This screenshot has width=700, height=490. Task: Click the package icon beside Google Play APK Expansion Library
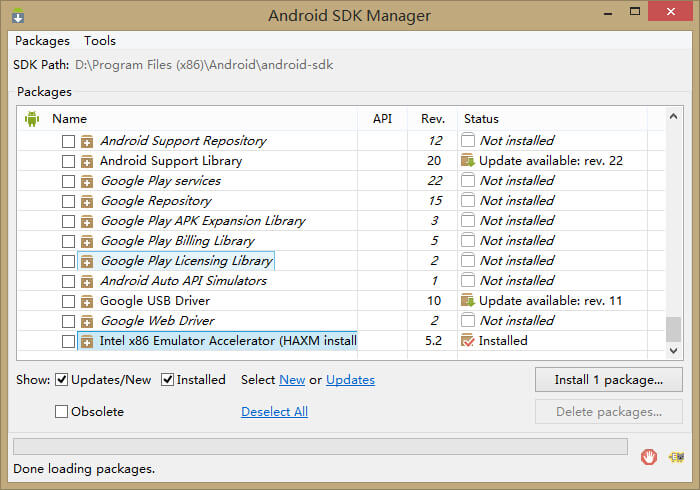point(87,221)
